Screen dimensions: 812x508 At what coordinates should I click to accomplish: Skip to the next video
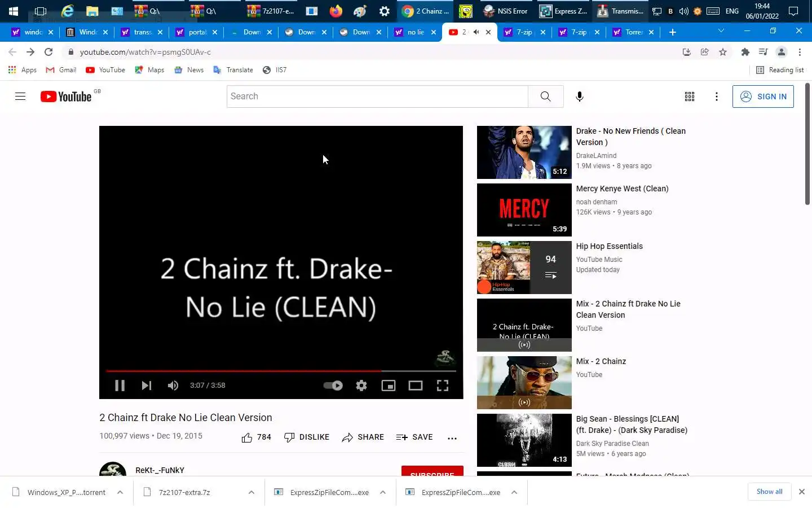pos(147,386)
